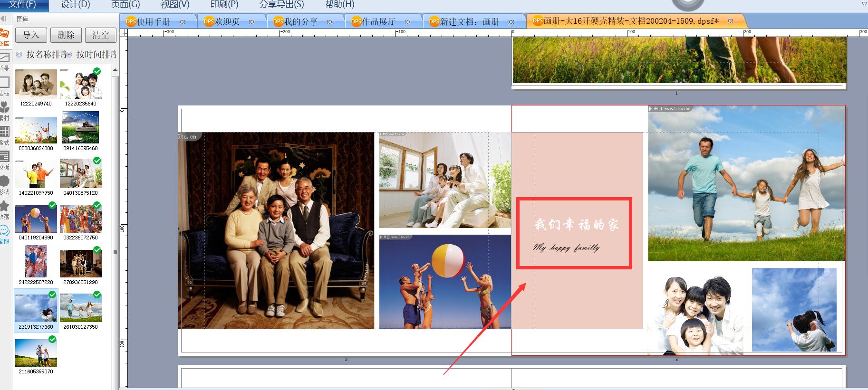
Task: Select the smiling family-of-four cutout on canvas
Action: pos(696,314)
